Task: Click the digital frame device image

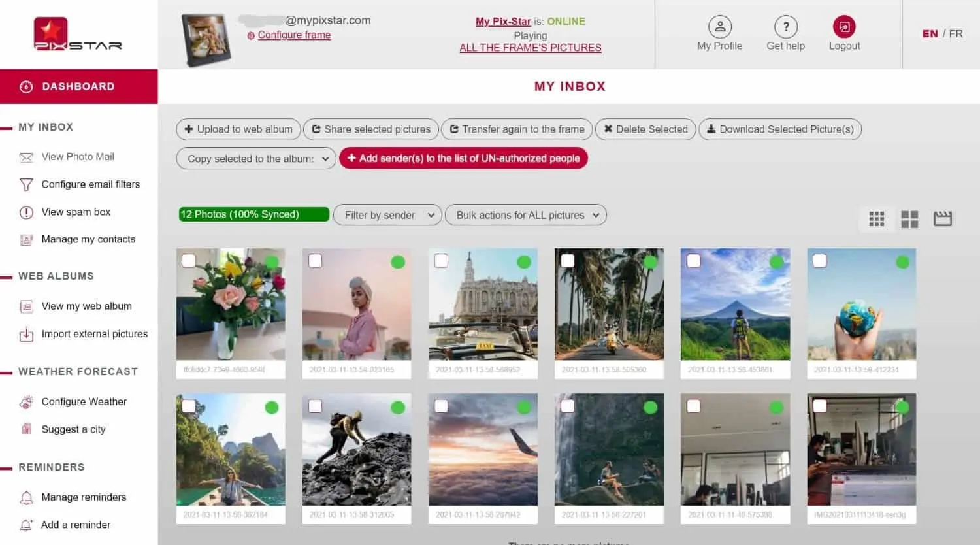Action: point(206,40)
